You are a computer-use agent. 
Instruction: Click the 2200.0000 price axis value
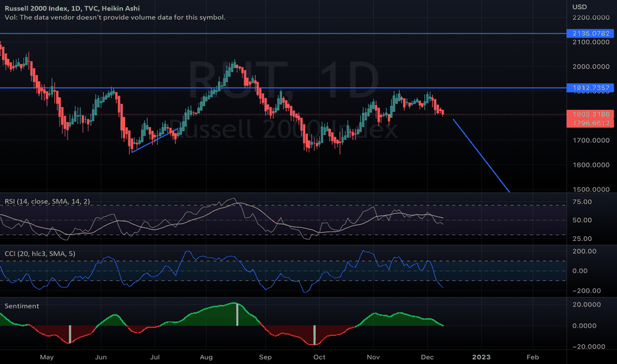tap(591, 18)
